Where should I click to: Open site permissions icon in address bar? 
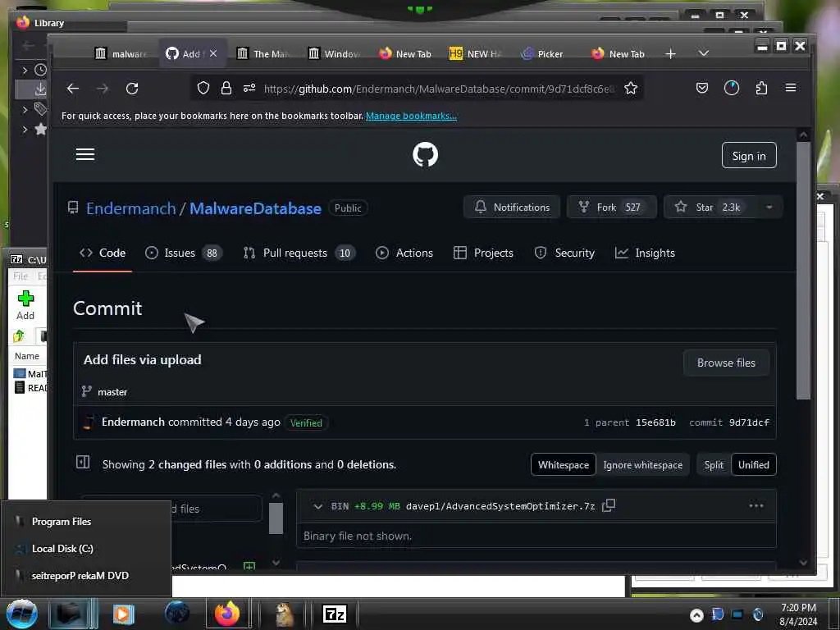click(x=249, y=88)
